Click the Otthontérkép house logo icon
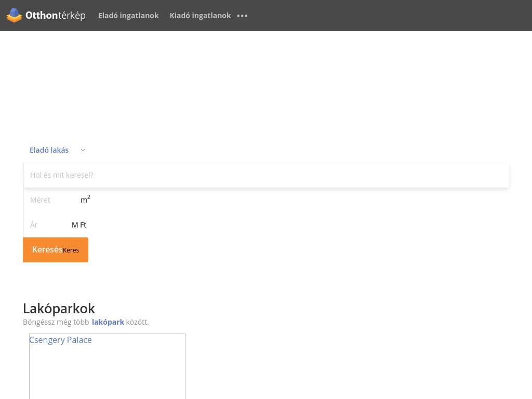 pos(14,15)
